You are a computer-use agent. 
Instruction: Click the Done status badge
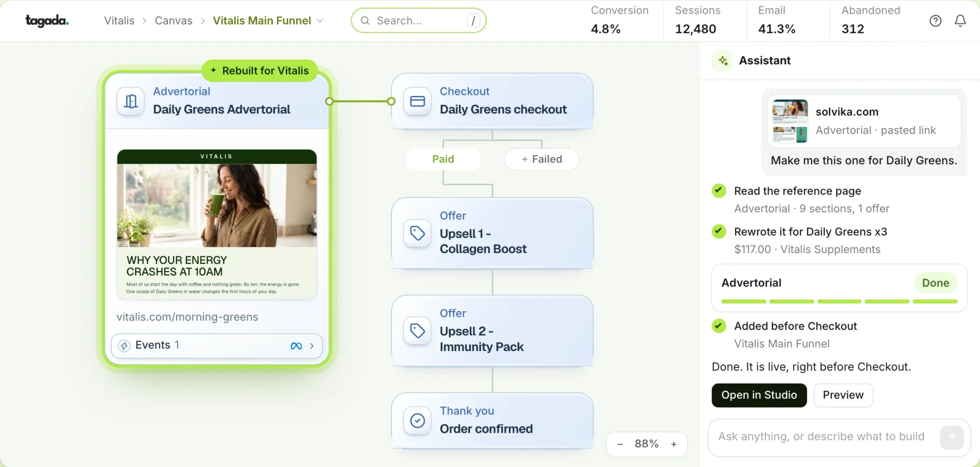point(935,283)
